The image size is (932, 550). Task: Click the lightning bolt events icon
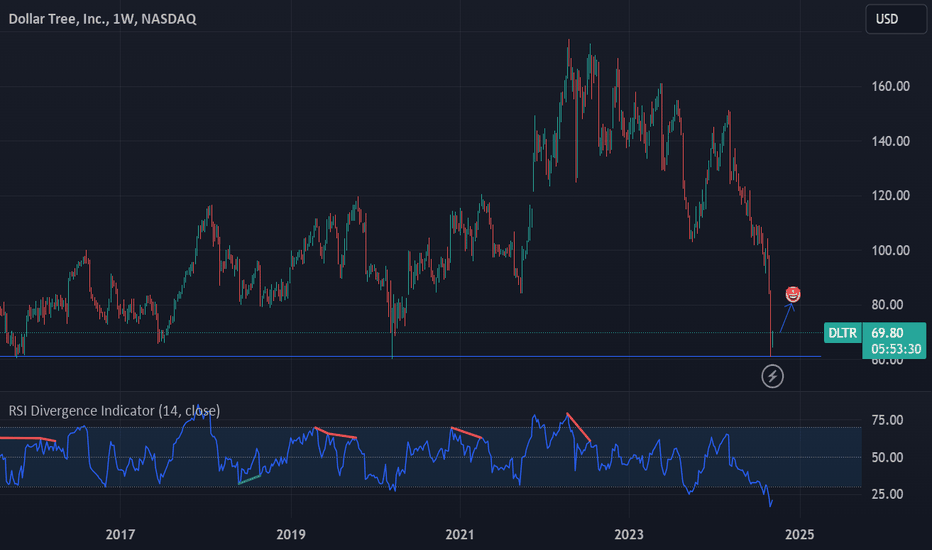coord(772,376)
